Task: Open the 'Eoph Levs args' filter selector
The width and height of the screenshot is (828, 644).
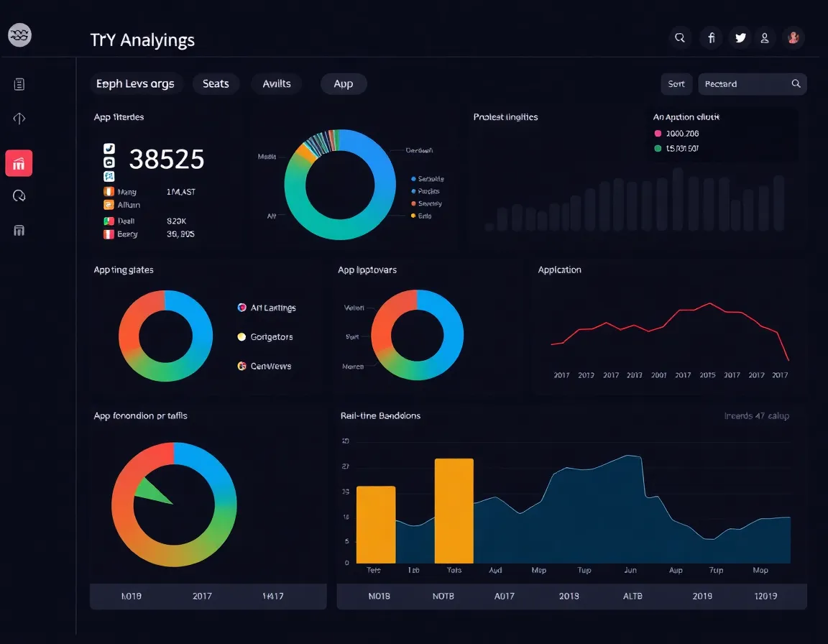Action: point(136,83)
